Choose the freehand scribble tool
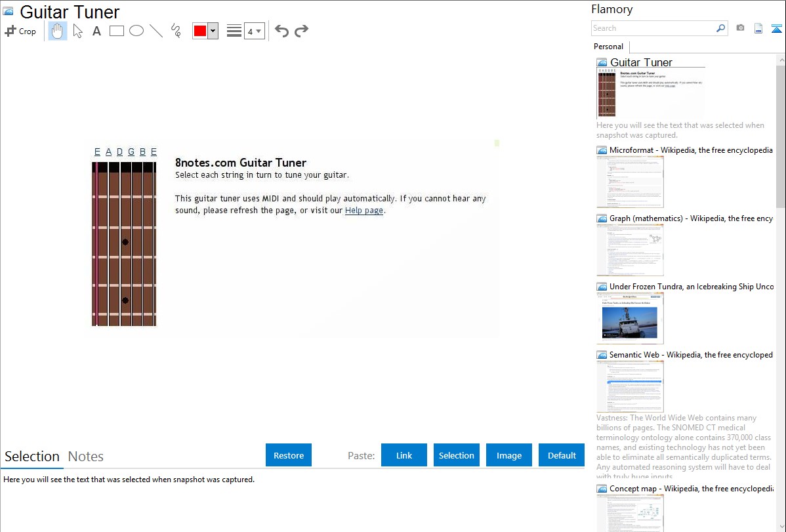The width and height of the screenshot is (786, 532). click(x=176, y=31)
